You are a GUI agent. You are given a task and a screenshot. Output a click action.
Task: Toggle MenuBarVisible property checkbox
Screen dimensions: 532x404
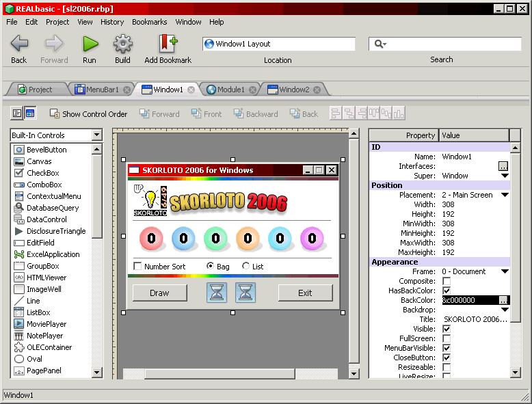click(x=447, y=348)
